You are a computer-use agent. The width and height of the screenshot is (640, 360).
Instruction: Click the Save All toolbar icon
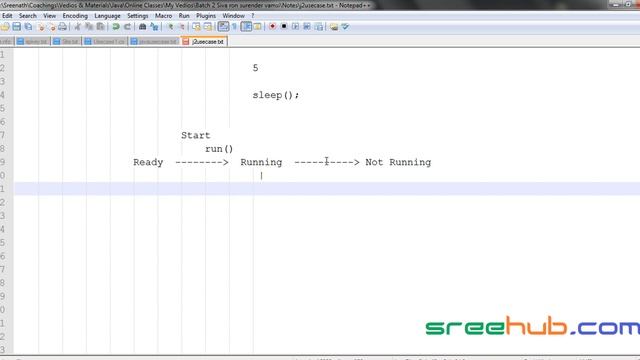coord(28,27)
